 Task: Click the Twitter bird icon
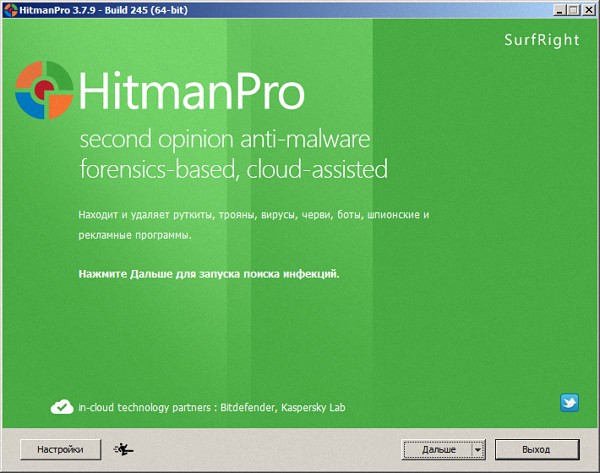569,403
